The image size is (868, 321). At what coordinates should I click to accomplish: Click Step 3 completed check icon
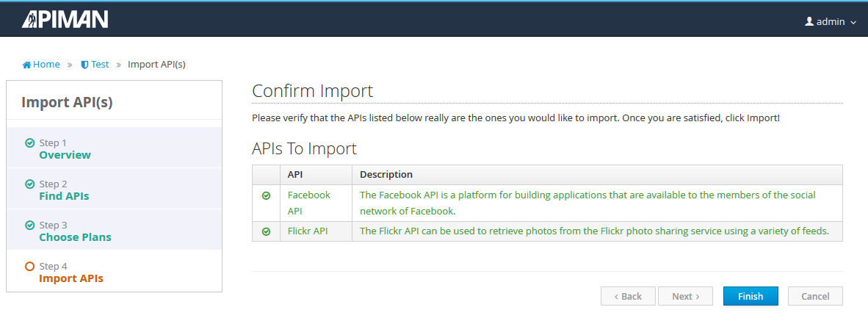[x=30, y=226]
